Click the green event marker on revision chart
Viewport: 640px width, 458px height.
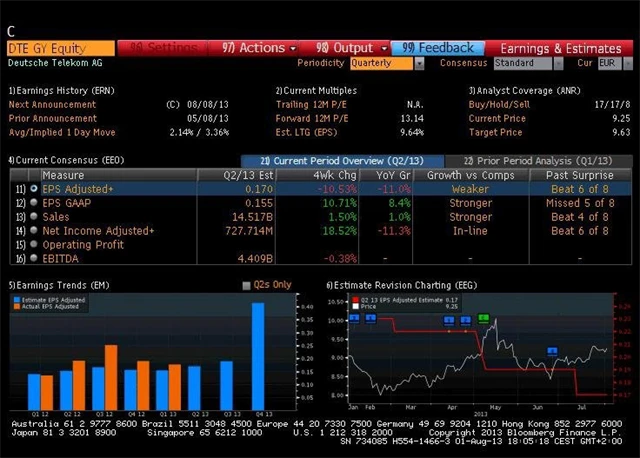point(484,318)
